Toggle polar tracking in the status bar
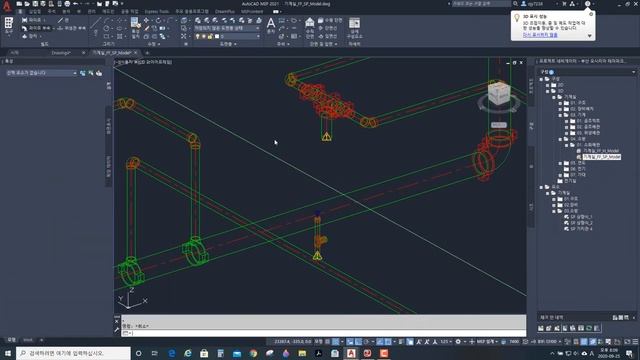 [x=366, y=342]
